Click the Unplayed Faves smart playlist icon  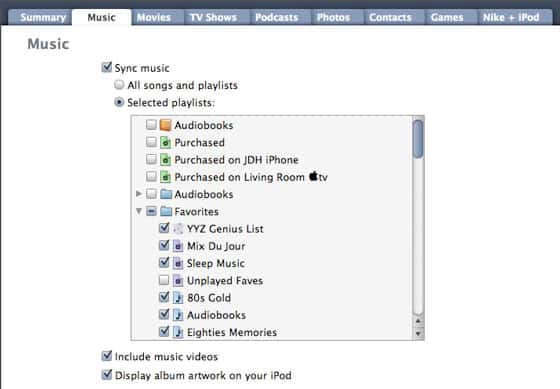pyautogui.click(x=178, y=280)
